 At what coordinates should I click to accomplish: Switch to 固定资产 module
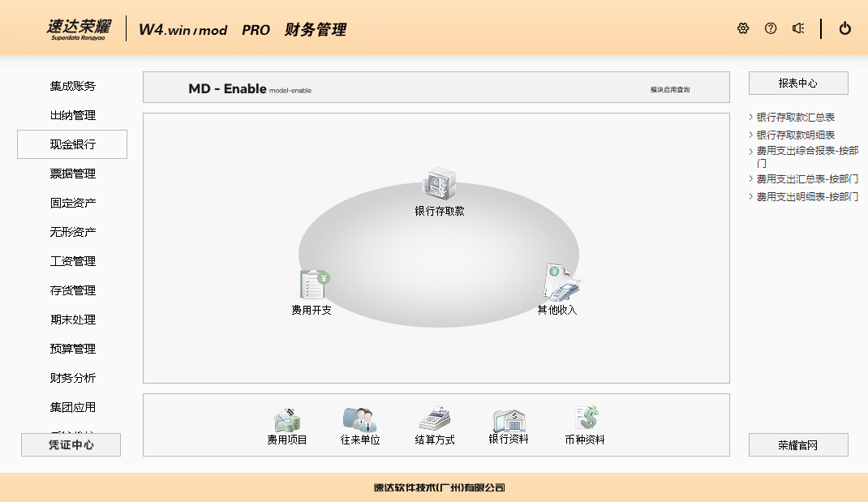(x=72, y=203)
